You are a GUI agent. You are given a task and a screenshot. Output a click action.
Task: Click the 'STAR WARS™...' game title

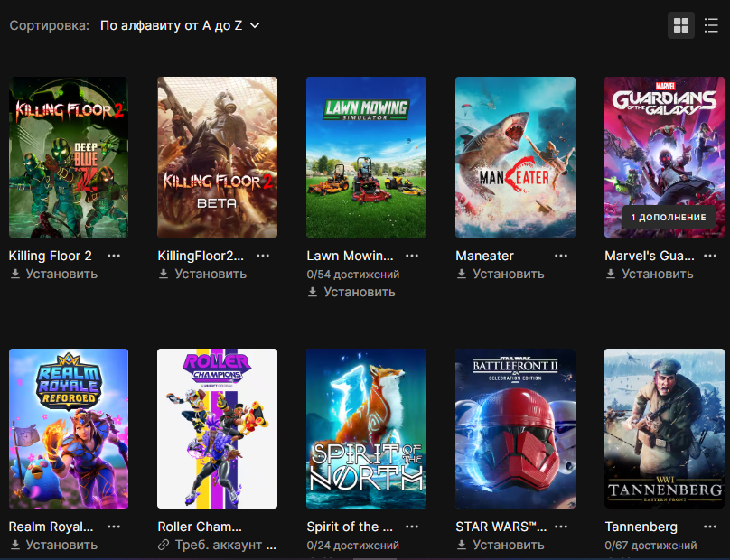tap(501, 527)
